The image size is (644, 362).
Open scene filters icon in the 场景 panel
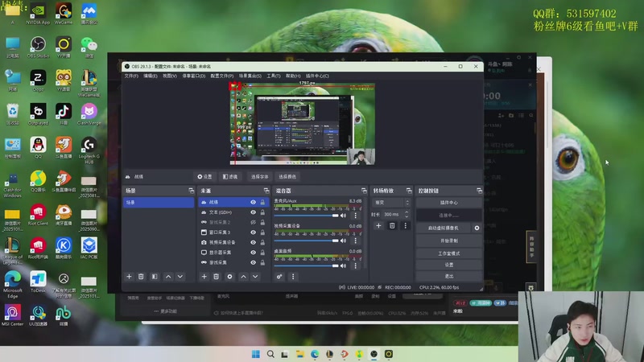pyautogui.click(x=155, y=277)
